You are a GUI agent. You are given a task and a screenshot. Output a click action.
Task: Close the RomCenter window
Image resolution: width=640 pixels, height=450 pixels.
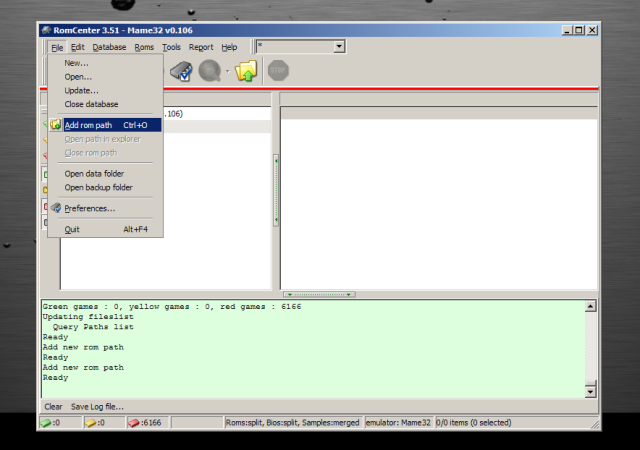pos(592,30)
